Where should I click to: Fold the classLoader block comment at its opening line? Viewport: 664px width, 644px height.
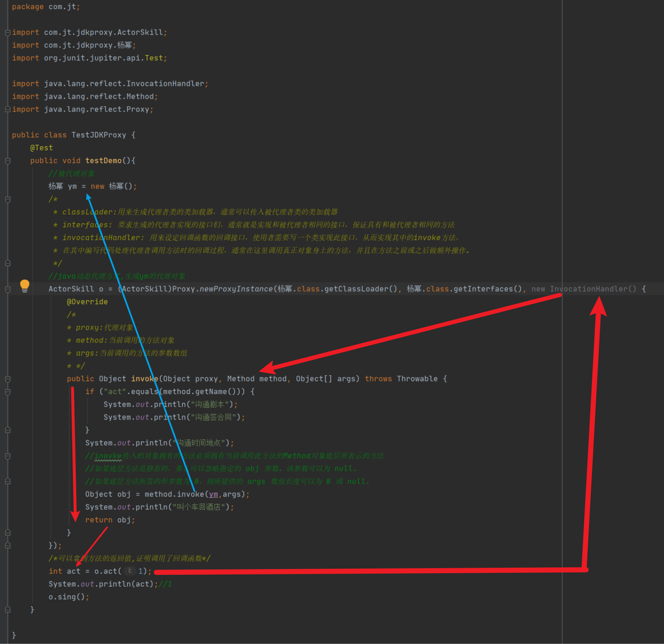(x=7, y=200)
